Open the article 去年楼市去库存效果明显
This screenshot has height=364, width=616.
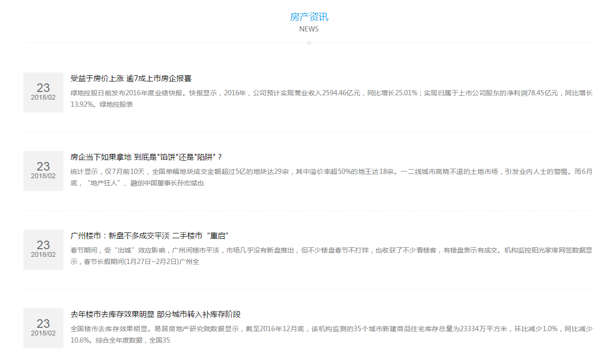[x=156, y=314]
